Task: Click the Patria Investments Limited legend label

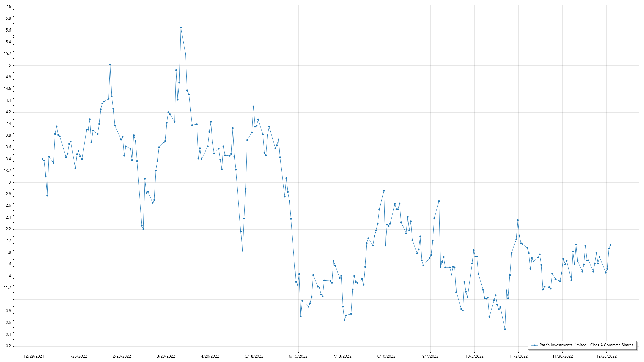Action: 586,345
